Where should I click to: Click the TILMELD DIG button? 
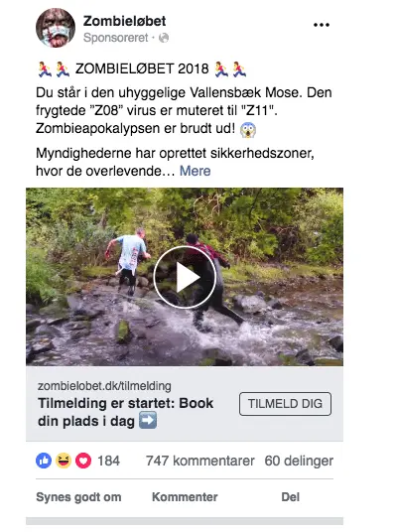285,404
